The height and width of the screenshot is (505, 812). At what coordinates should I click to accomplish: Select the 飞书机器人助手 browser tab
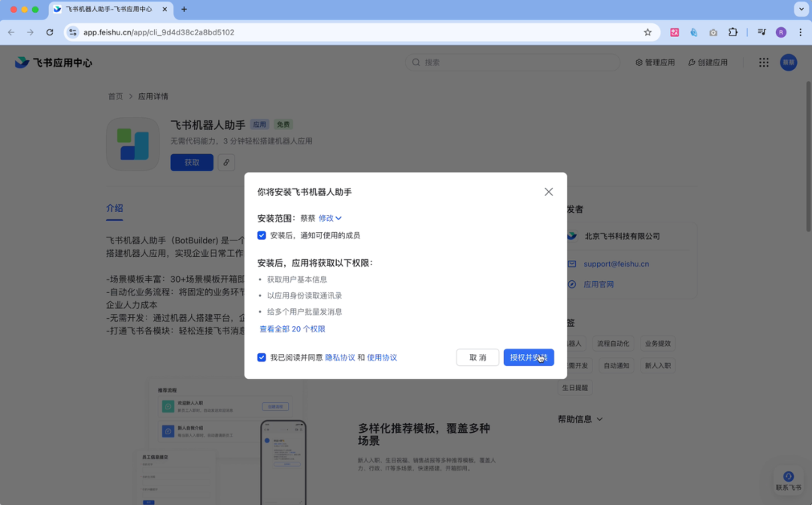(x=110, y=9)
